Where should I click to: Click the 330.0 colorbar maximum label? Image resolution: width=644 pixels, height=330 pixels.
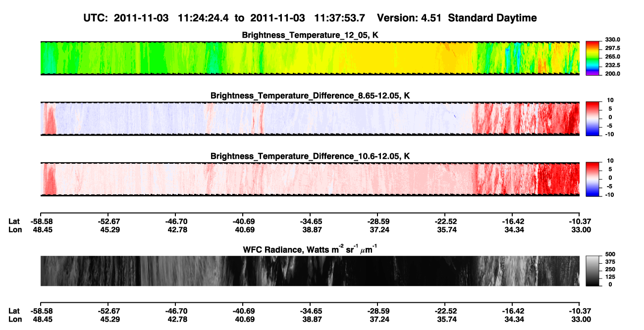click(611, 40)
